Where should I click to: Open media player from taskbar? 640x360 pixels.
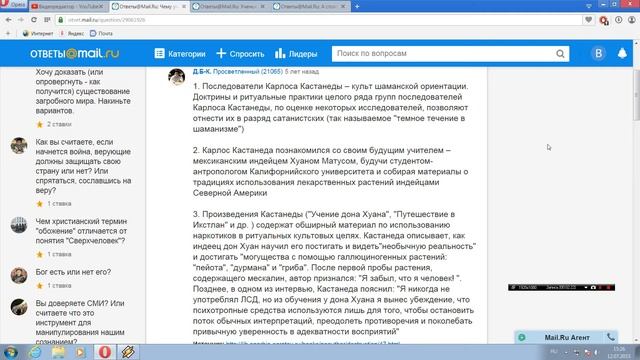[80, 352]
